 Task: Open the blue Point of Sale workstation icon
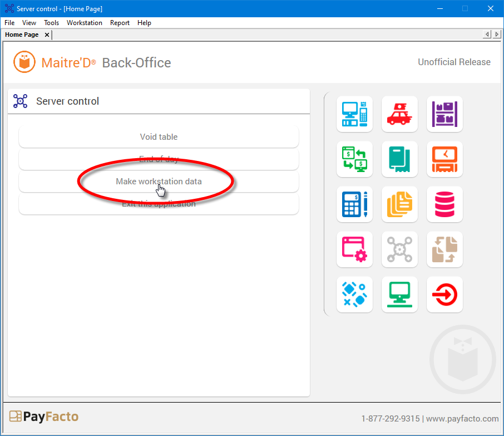354,114
